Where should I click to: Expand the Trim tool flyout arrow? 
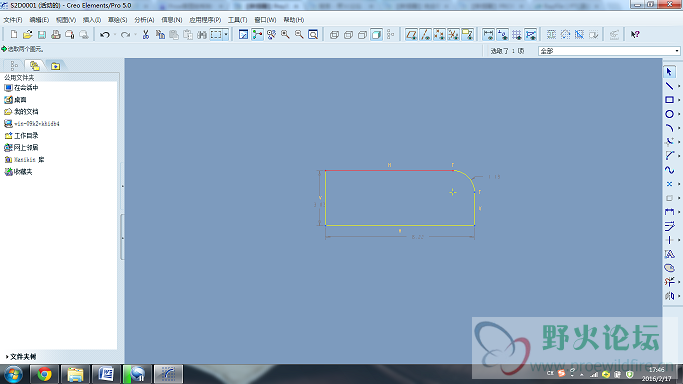point(679,282)
